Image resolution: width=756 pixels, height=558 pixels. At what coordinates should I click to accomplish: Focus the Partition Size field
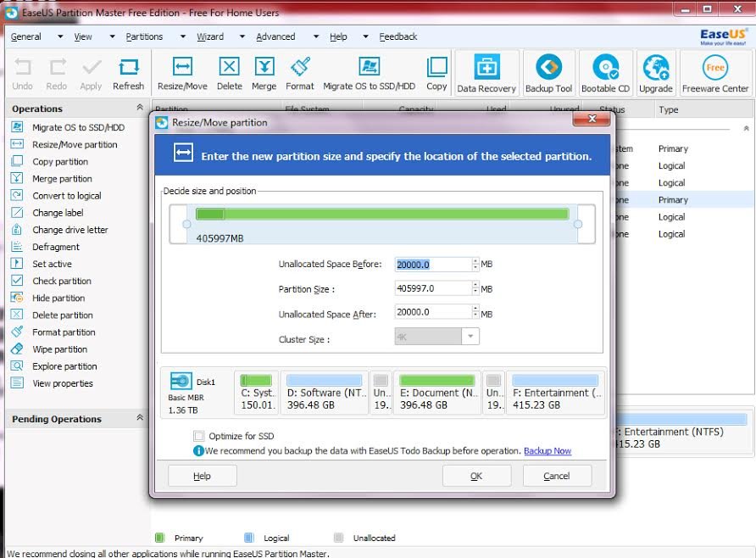click(433, 288)
